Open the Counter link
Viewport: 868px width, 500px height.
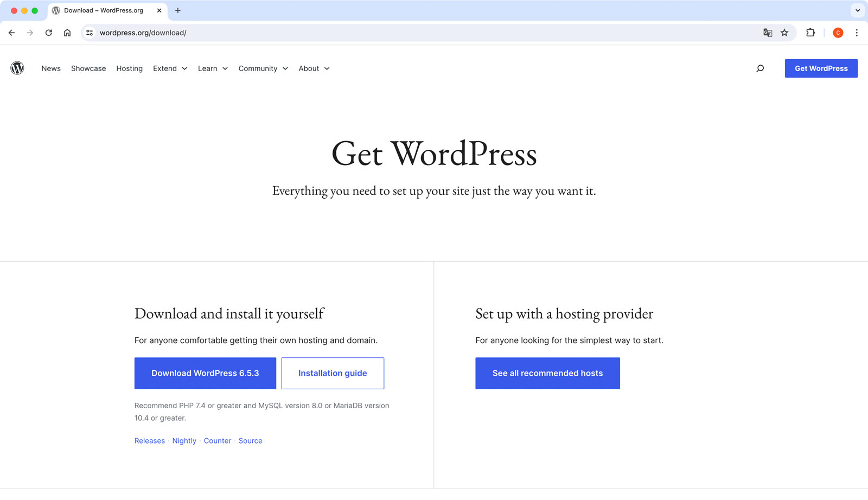point(218,441)
